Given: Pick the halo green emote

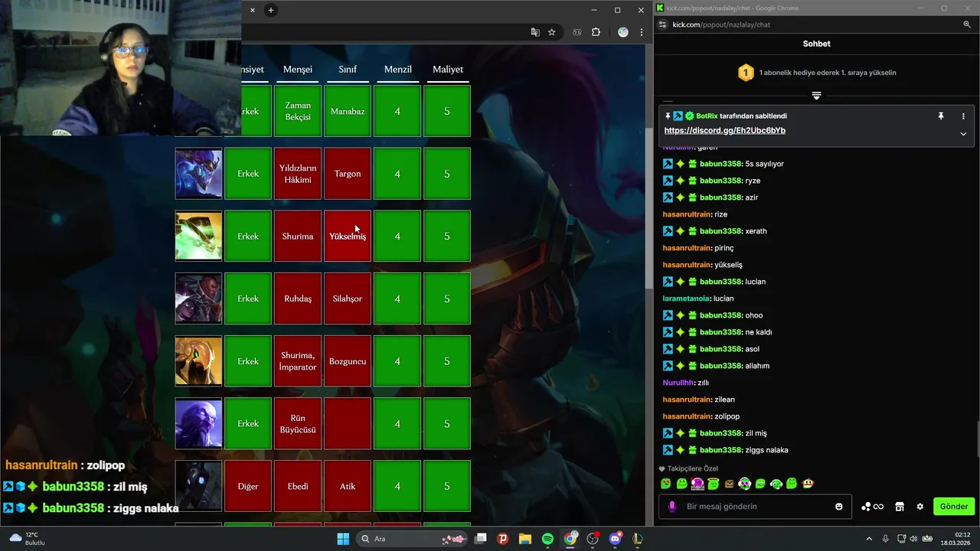Looking at the screenshot, I should [x=714, y=484].
